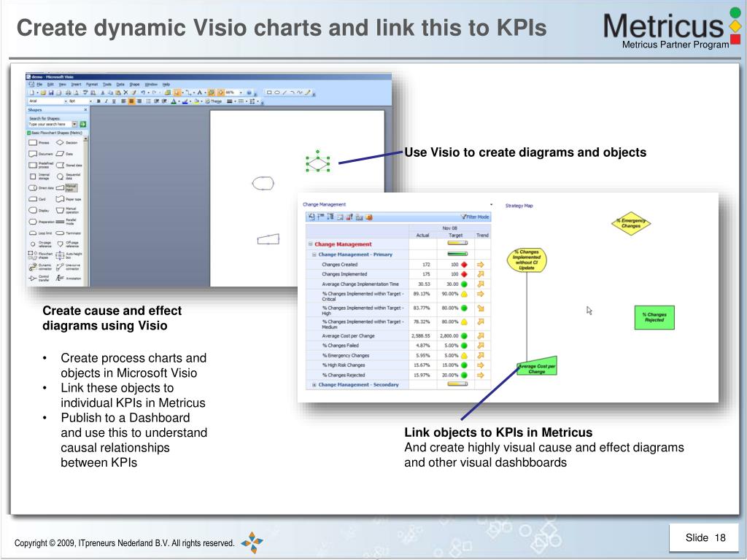This screenshot has width=747, height=560.
Task: Click the Save icon in Visio toolbar
Action: coord(51,93)
